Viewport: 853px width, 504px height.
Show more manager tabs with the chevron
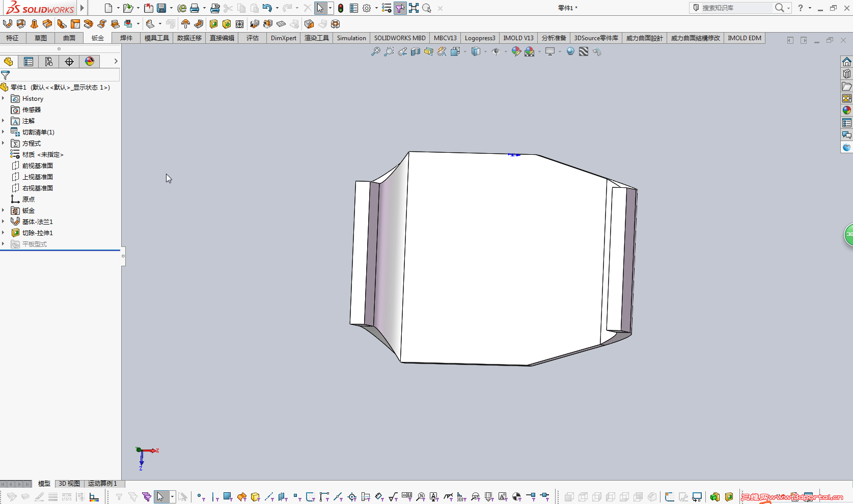[116, 62]
